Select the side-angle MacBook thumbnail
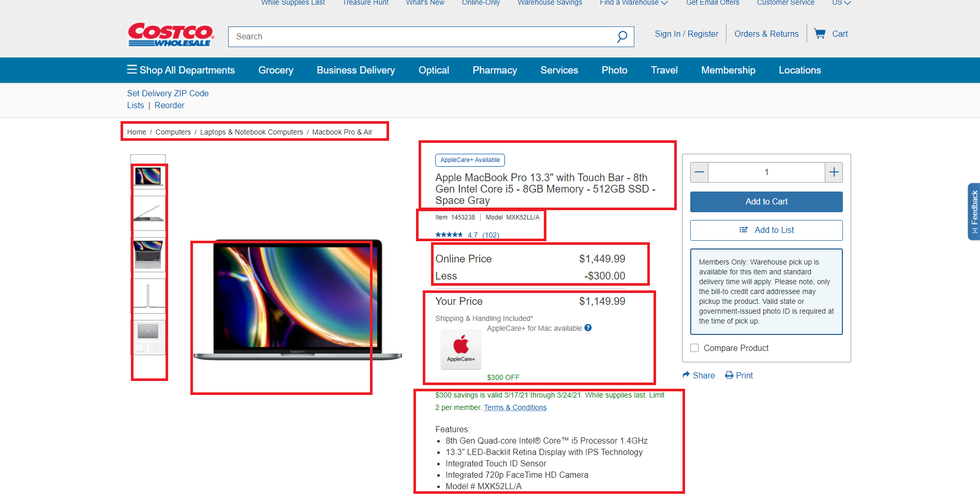Image resolution: width=980 pixels, height=499 pixels. coord(148,213)
